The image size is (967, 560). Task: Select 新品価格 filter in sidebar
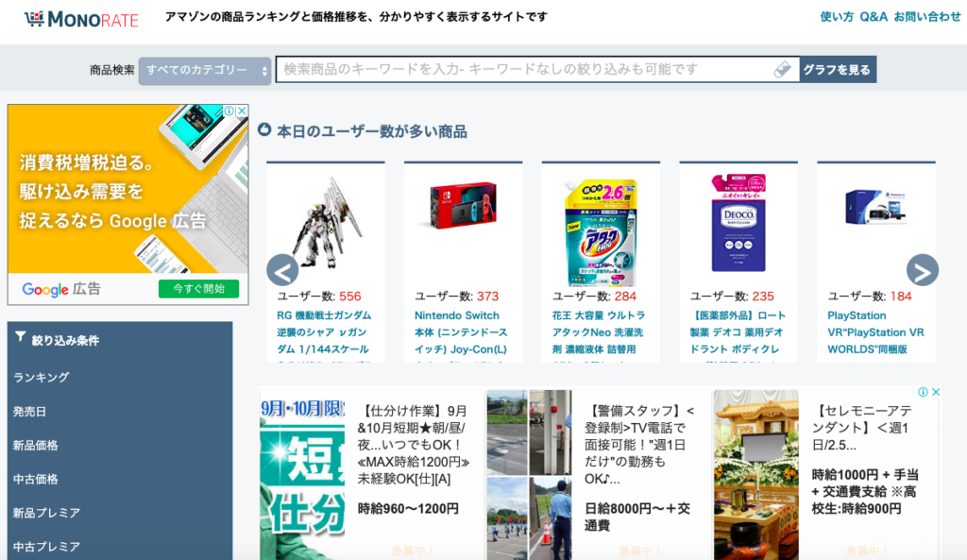36,446
